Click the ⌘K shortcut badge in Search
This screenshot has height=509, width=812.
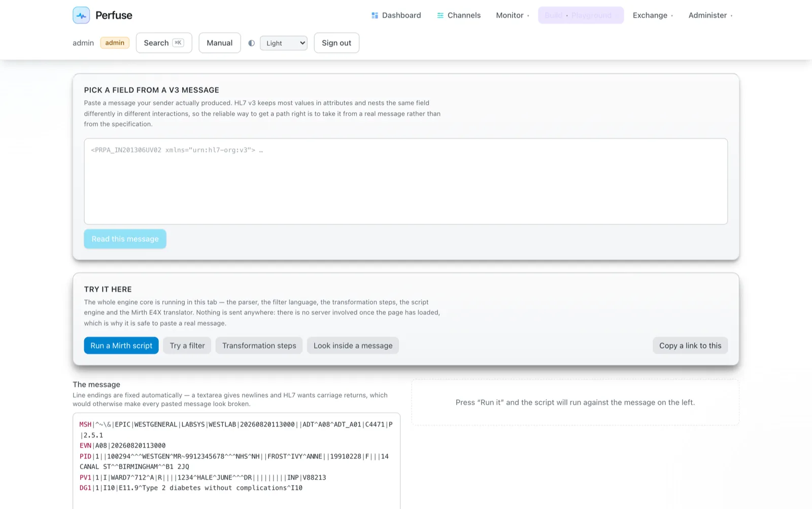[x=178, y=43]
